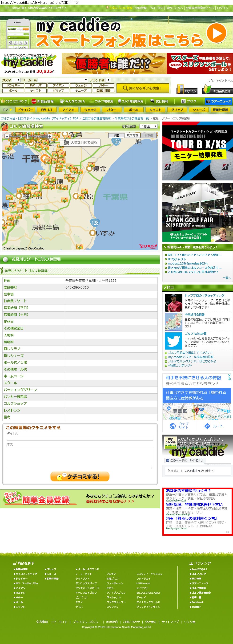Open ツアーニュース camera menu item

point(218,101)
